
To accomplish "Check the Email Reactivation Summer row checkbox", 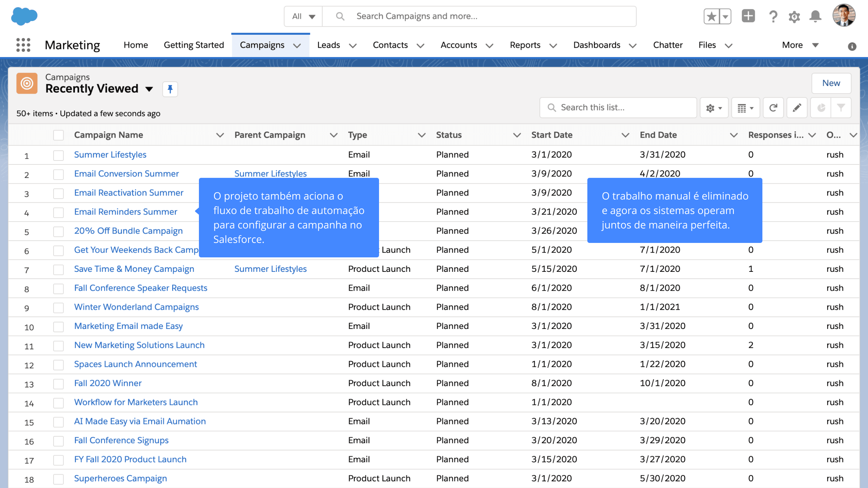I will [x=58, y=193].
